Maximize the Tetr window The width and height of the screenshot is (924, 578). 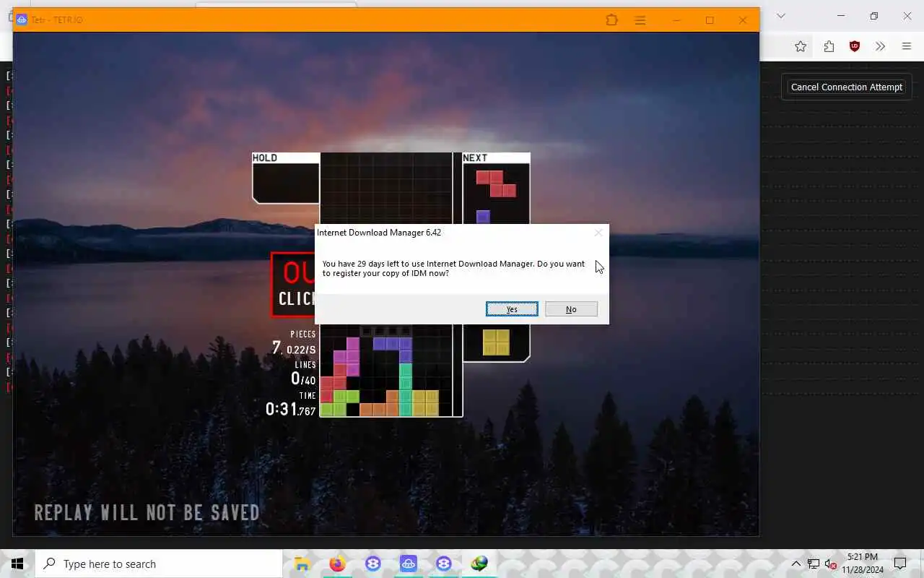pyautogui.click(x=710, y=20)
